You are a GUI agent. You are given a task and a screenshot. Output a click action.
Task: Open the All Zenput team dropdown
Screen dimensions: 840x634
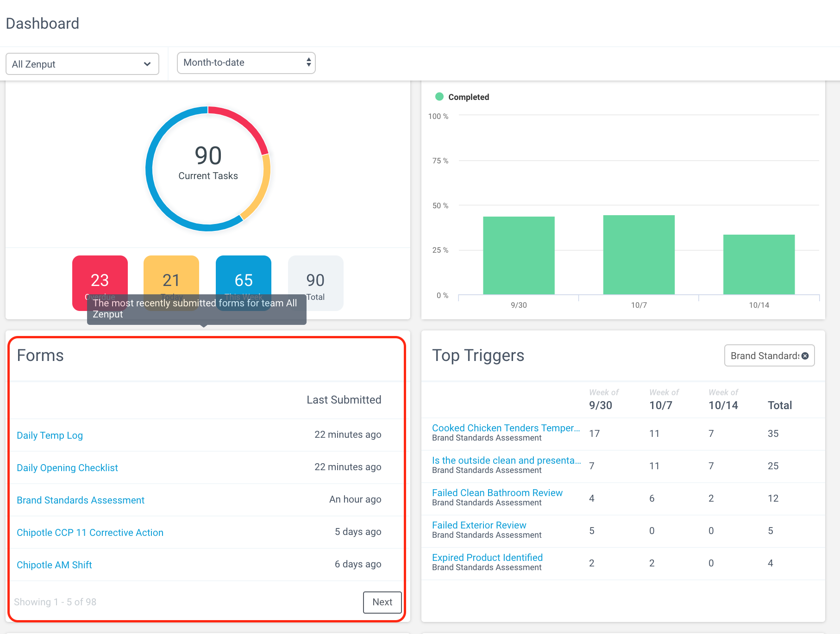click(x=82, y=64)
